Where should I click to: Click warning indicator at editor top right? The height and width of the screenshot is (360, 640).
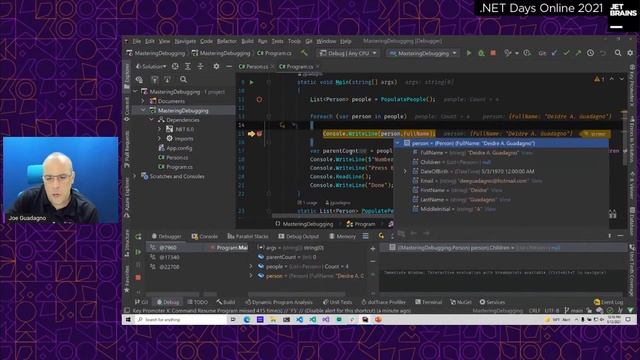599,79
